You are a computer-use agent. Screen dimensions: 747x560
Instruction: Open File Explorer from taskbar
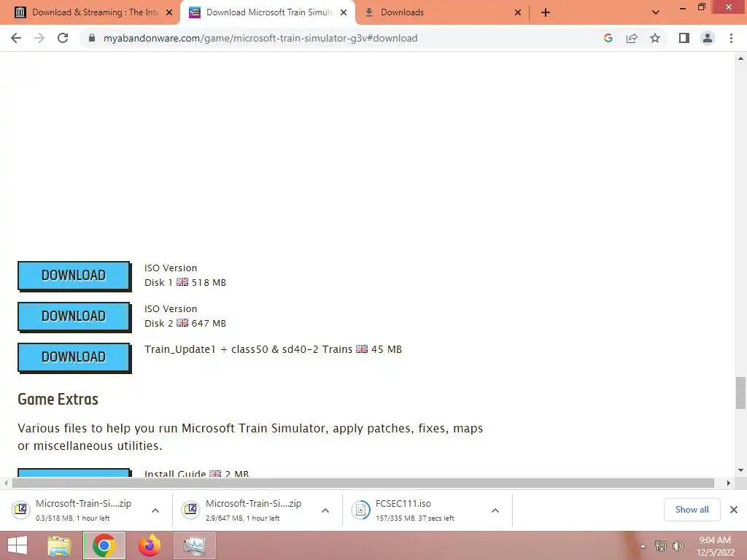pos(59,545)
